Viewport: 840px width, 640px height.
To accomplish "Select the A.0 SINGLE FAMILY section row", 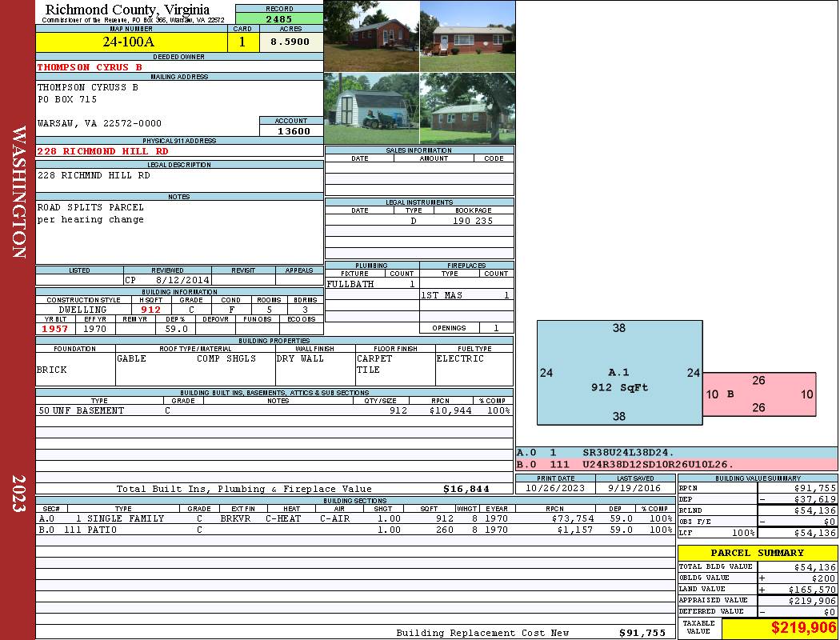I will [x=355, y=518].
